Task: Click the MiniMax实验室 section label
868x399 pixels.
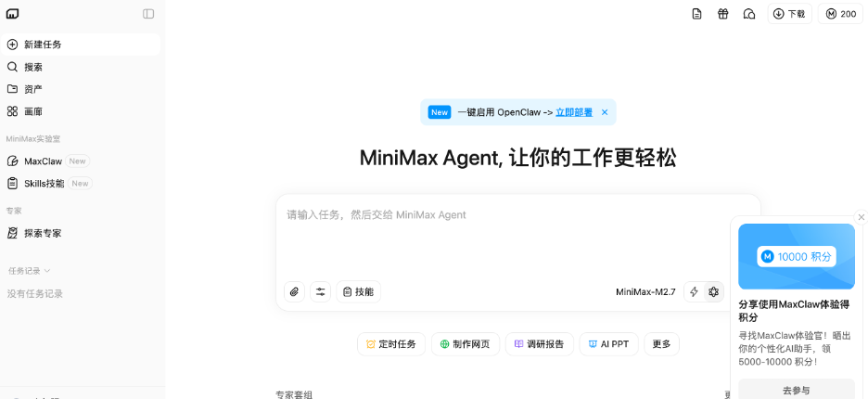Action: pos(33,138)
